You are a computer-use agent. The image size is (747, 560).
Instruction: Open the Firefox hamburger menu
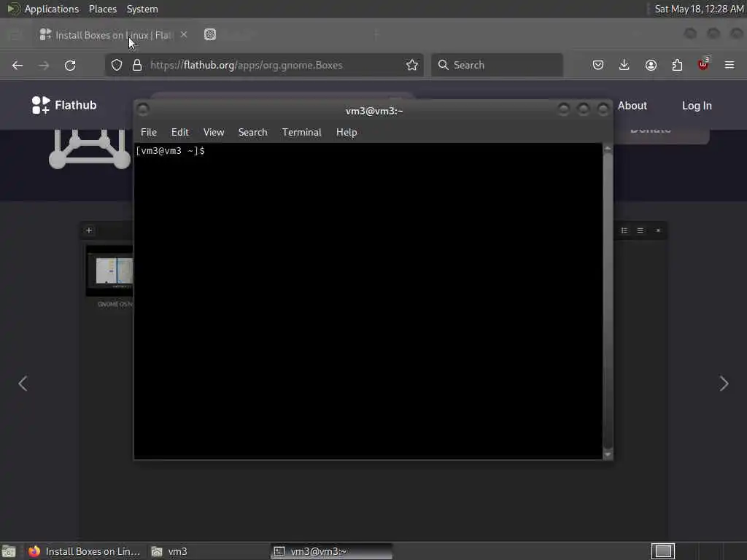pos(729,65)
